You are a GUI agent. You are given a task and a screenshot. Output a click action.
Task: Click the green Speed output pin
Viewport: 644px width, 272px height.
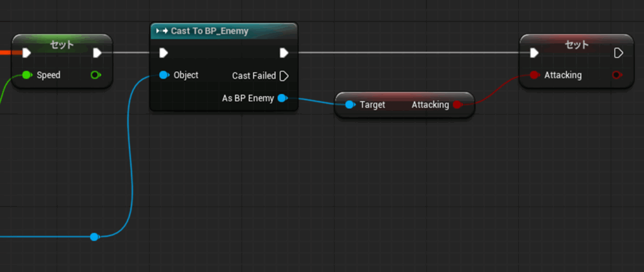[96, 76]
